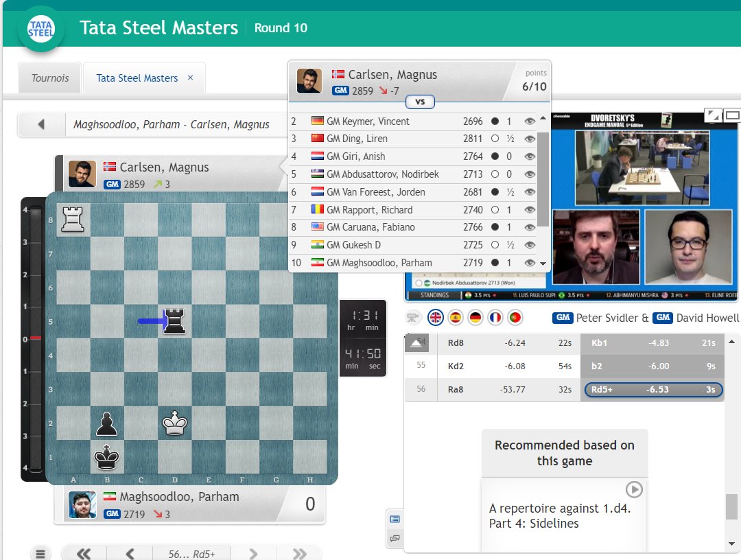Click commentator name Peter Svidler

607,318
